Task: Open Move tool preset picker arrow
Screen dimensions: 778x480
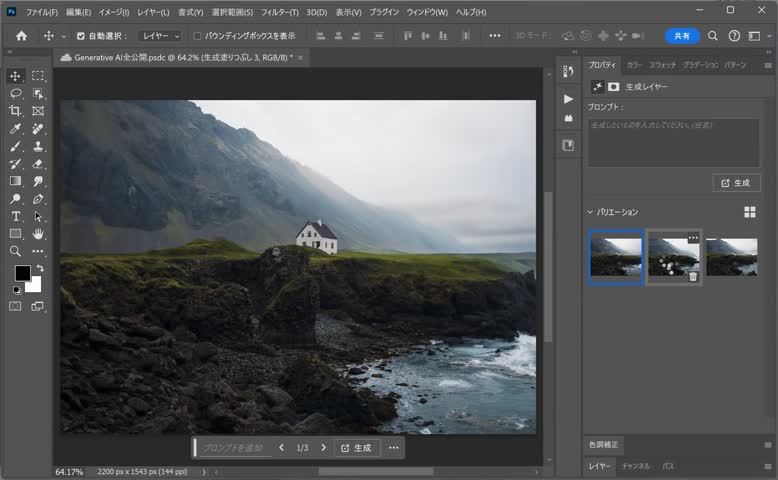Action: [x=63, y=36]
